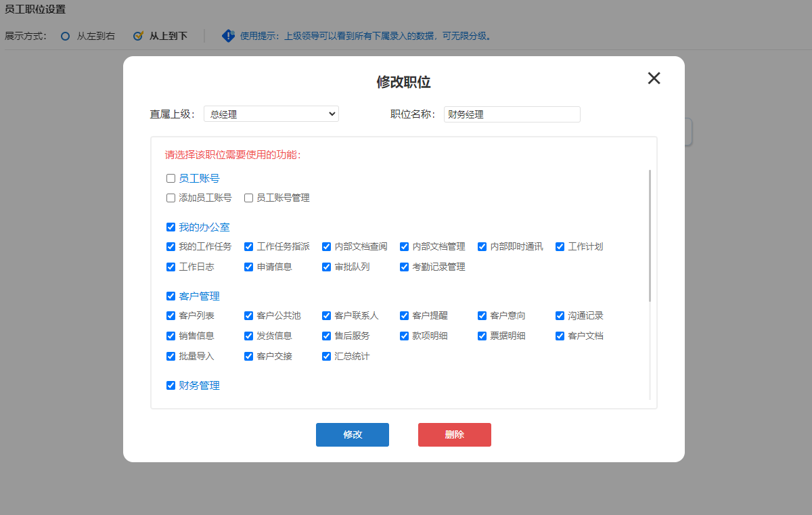
Task: Open the 直属上级 dropdown showing 总经理
Action: [x=271, y=114]
